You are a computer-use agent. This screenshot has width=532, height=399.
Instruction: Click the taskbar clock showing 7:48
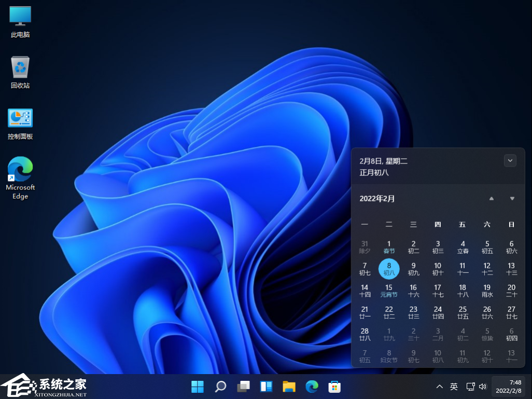click(x=508, y=387)
